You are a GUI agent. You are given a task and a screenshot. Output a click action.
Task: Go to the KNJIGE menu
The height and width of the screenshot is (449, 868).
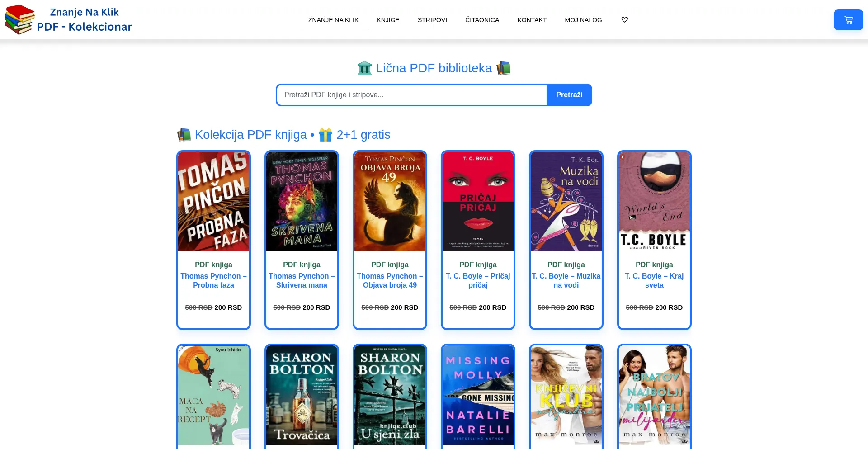[388, 20]
